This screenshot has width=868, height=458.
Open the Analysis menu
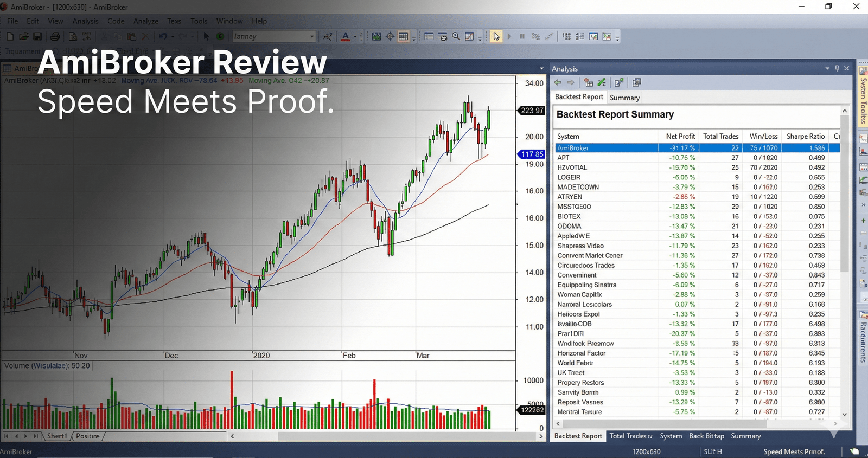click(85, 21)
